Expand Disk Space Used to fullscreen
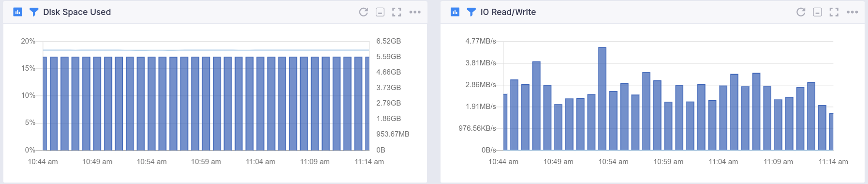868x184 pixels. (397, 12)
